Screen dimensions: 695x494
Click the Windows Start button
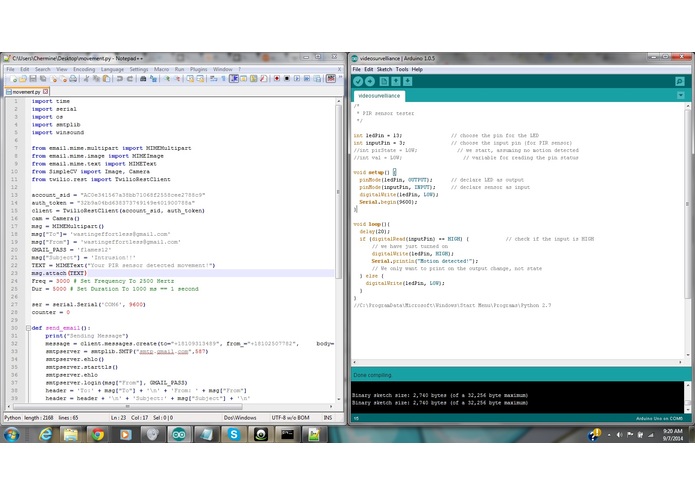pos(12,435)
